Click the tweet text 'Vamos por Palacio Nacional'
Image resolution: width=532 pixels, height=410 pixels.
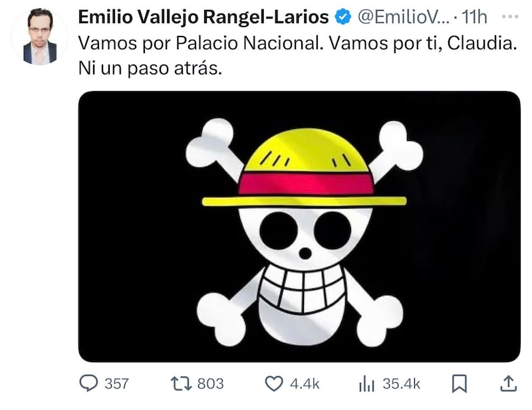point(201,43)
